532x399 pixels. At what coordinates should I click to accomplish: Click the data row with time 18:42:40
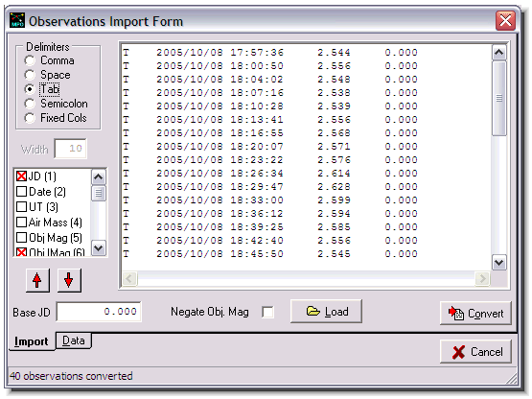(270, 241)
